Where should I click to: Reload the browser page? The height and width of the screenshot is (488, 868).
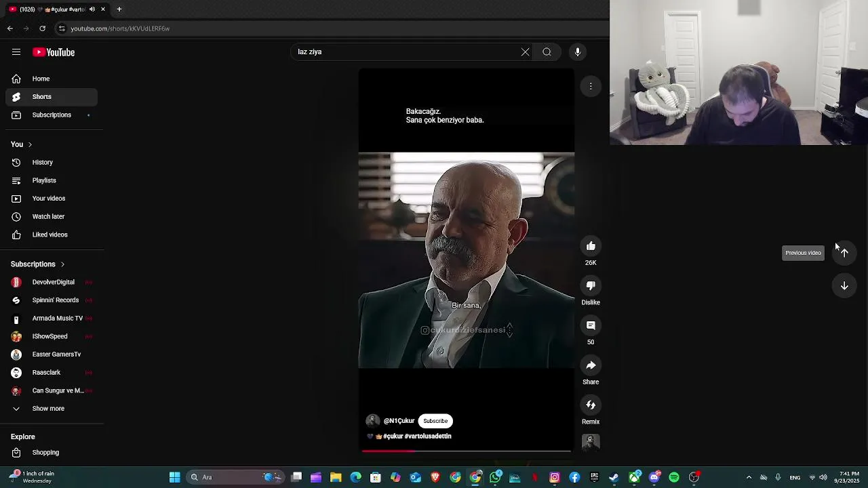coord(42,28)
